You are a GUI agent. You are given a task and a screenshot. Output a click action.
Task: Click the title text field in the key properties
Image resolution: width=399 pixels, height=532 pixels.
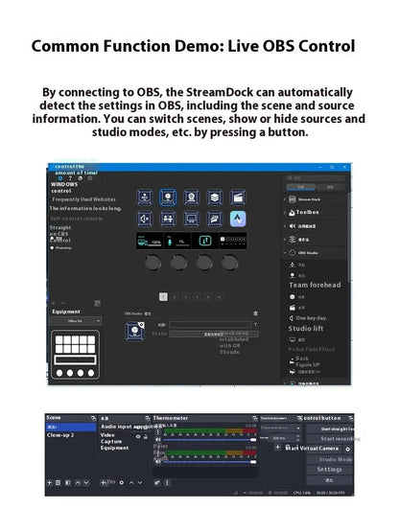tap(210, 325)
